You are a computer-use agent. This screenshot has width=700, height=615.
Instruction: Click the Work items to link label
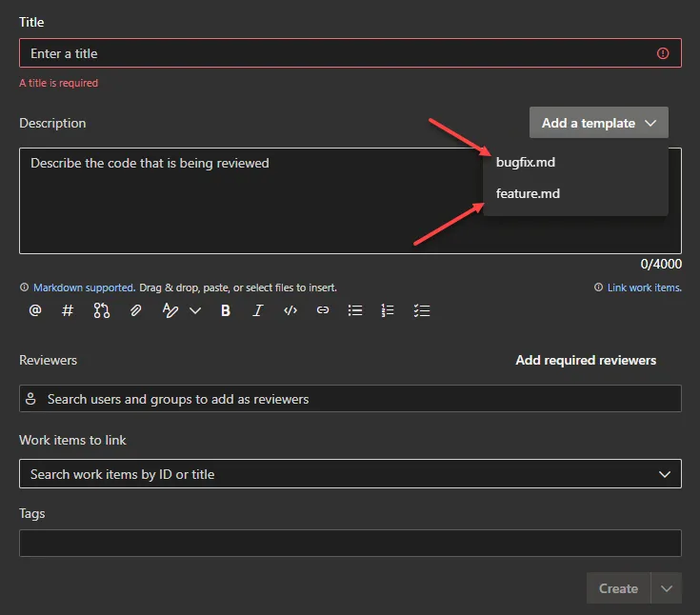coord(72,440)
